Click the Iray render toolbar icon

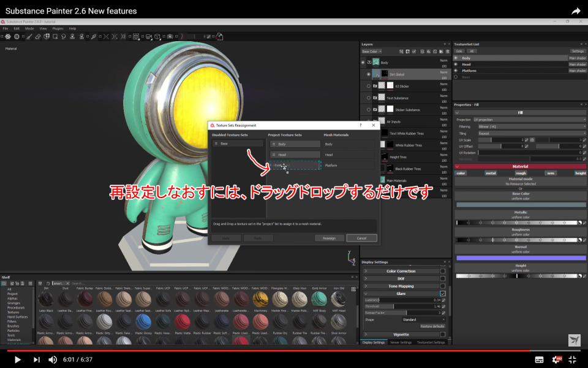click(170, 36)
